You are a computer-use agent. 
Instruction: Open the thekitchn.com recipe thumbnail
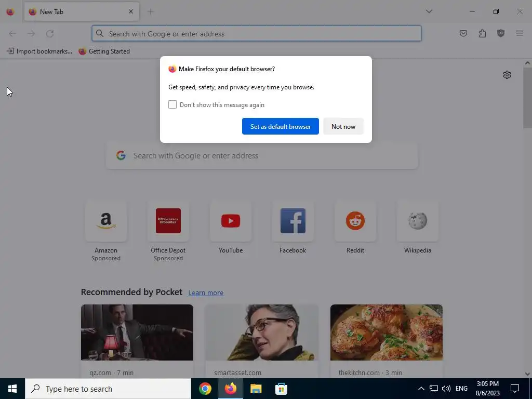(387, 332)
